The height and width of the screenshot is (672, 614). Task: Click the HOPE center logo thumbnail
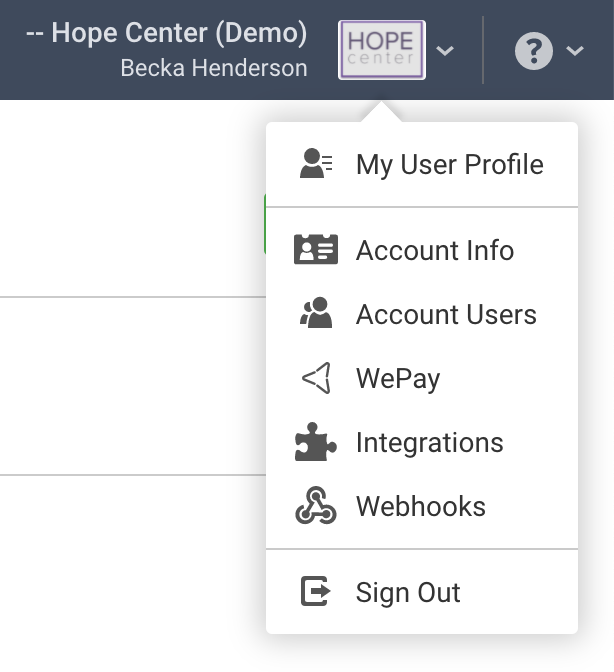tap(382, 50)
